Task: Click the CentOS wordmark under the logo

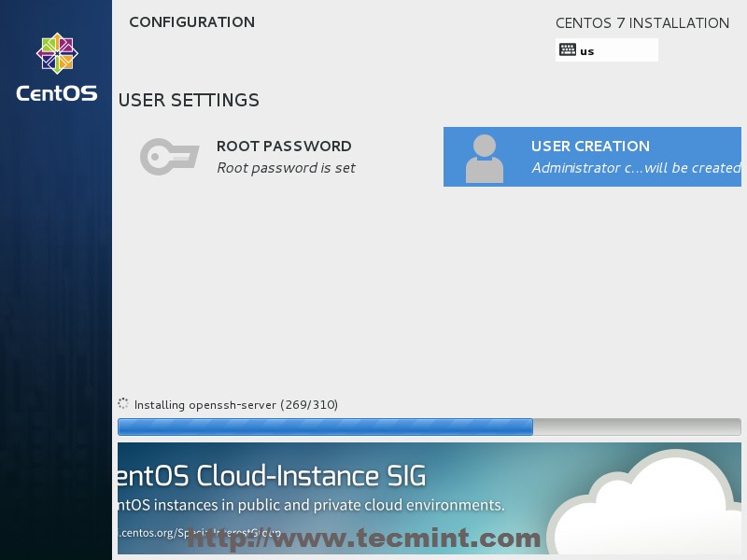Action: [x=57, y=93]
